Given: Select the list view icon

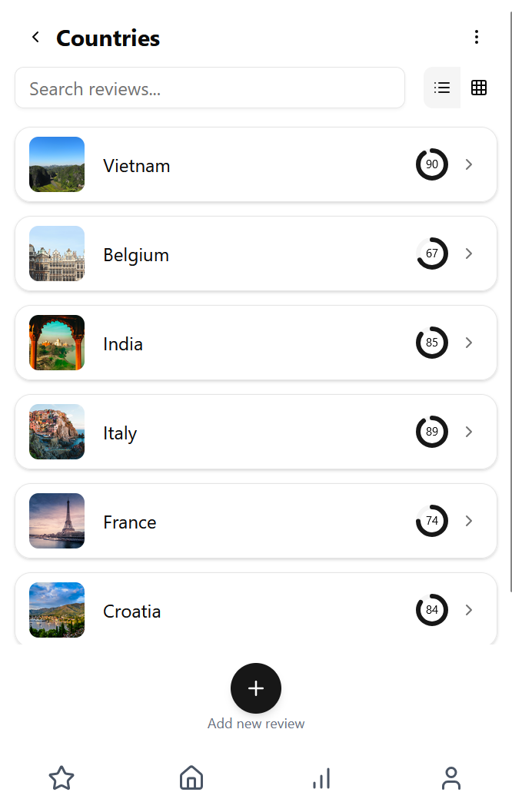Looking at the screenshot, I should coord(442,88).
